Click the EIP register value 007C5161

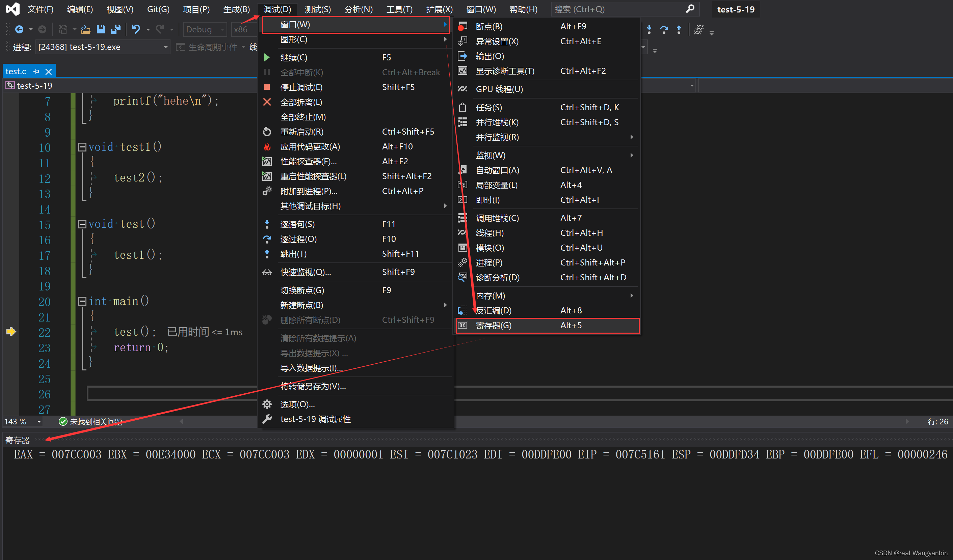pyautogui.click(x=640, y=454)
